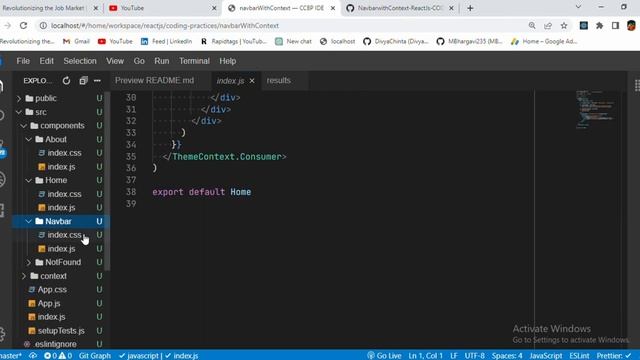Show tab search dropdown arrow
Screen dimensions: 640x360
coord(578,7)
